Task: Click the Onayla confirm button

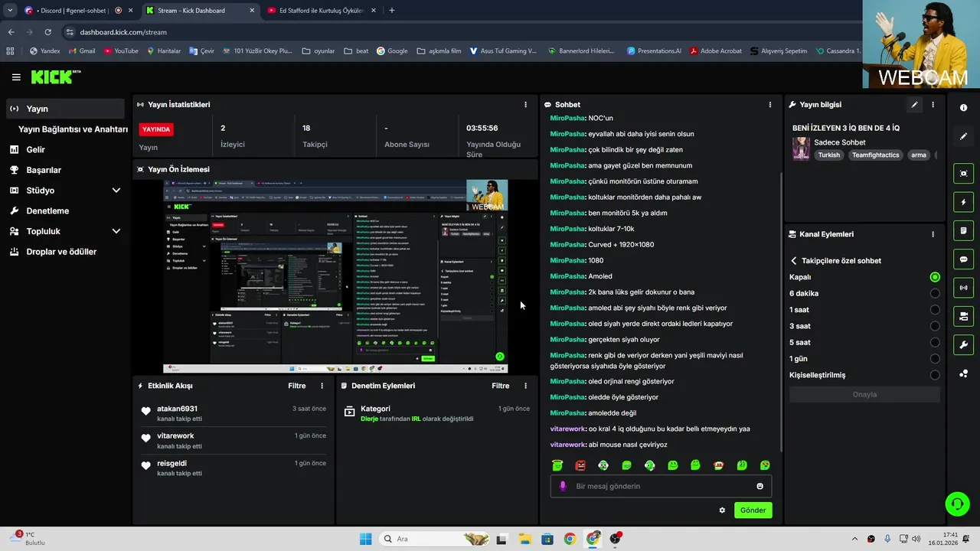Action: (x=864, y=395)
